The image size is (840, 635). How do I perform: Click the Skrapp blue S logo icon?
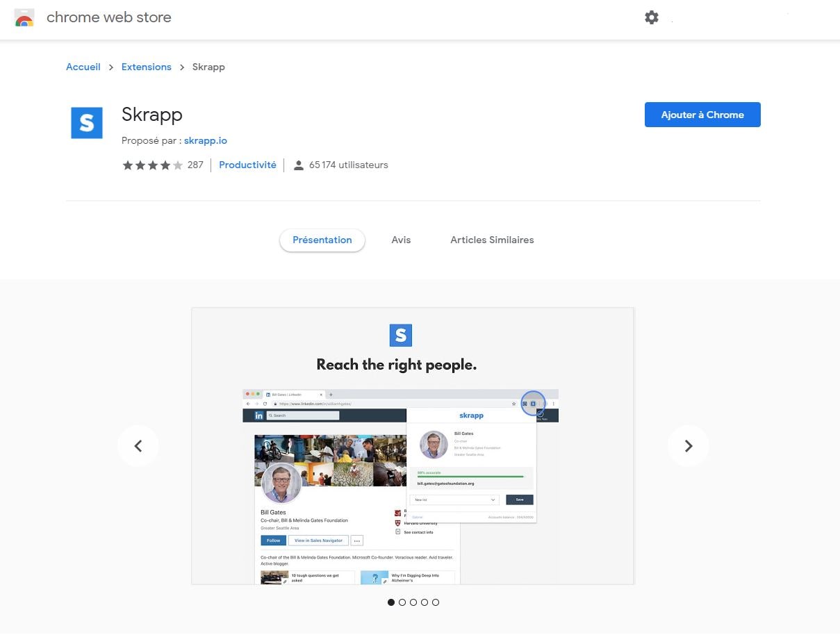point(87,123)
